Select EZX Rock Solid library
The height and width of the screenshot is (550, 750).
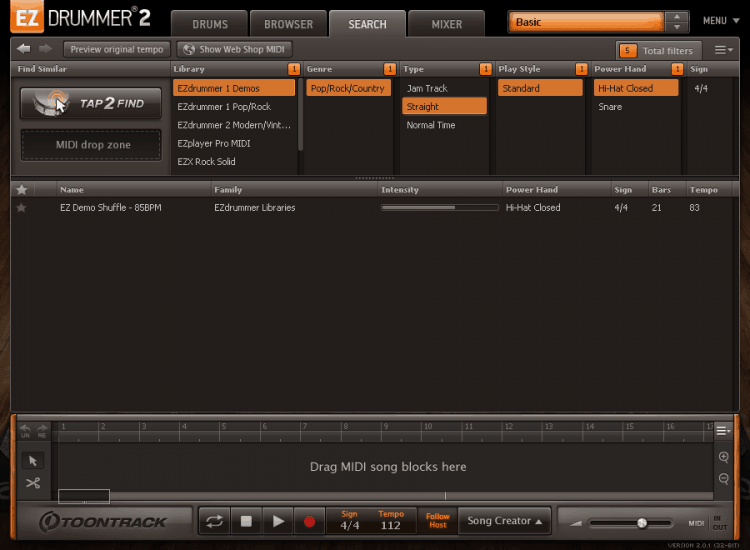point(234,162)
